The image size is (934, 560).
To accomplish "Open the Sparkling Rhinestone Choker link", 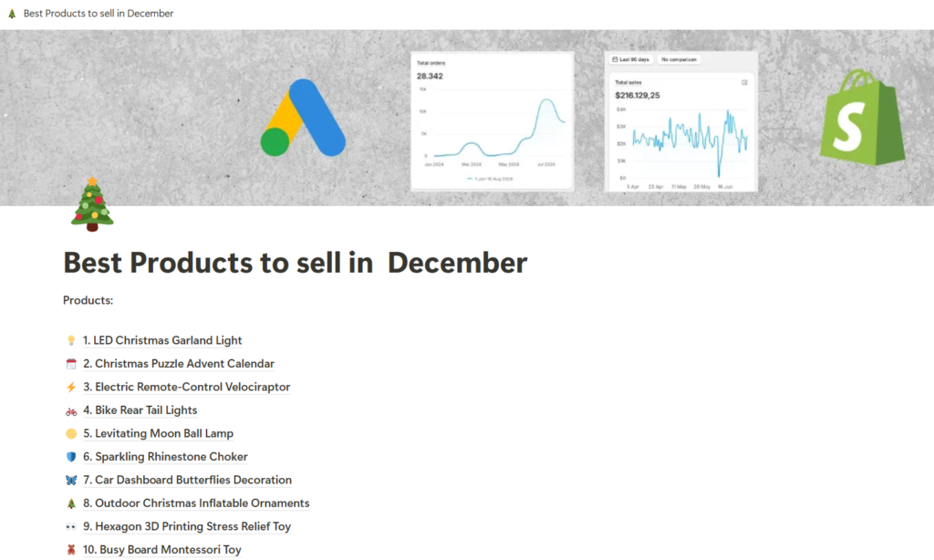I will click(165, 457).
